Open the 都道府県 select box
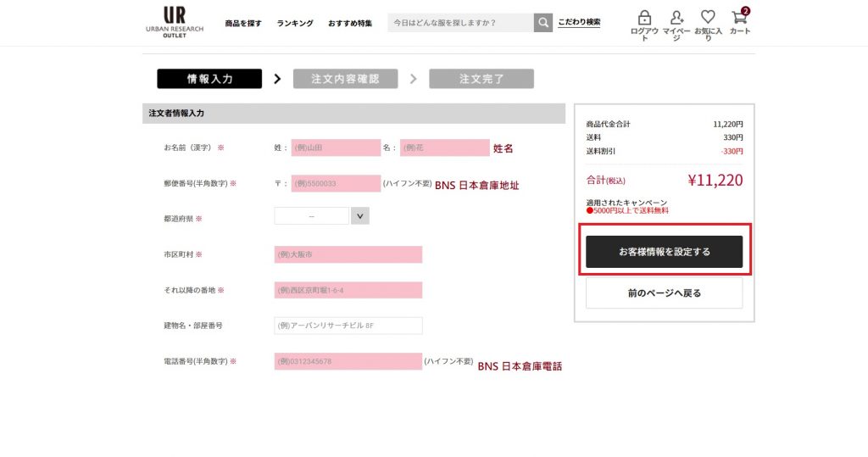The image size is (868, 457). pos(312,216)
